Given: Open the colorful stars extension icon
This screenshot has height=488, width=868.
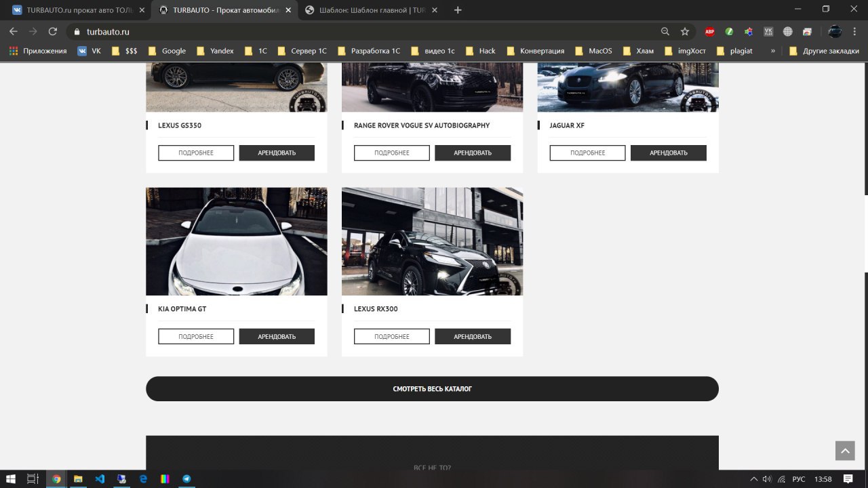Looking at the screenshot, I should coord(749,31).
